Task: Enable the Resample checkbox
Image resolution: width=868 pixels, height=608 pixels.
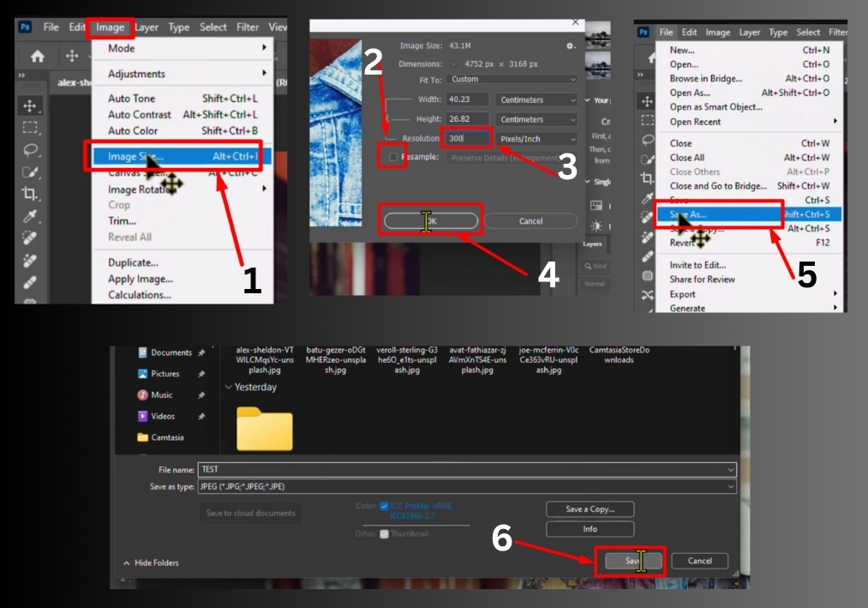Action: click(x=393, y=157)
